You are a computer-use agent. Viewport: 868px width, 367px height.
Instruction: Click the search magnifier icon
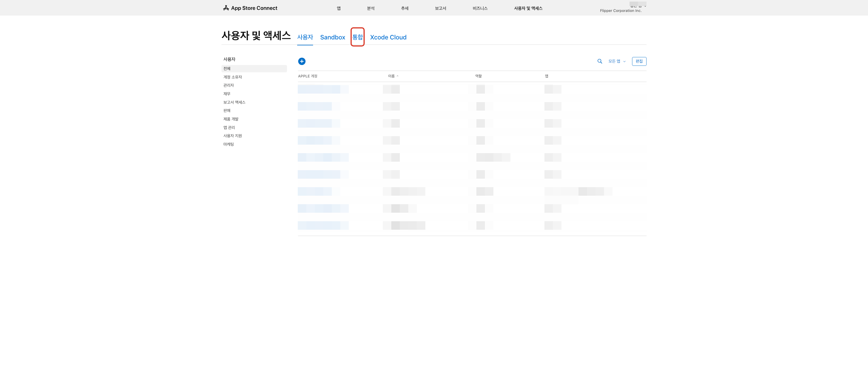click(599, 61)
